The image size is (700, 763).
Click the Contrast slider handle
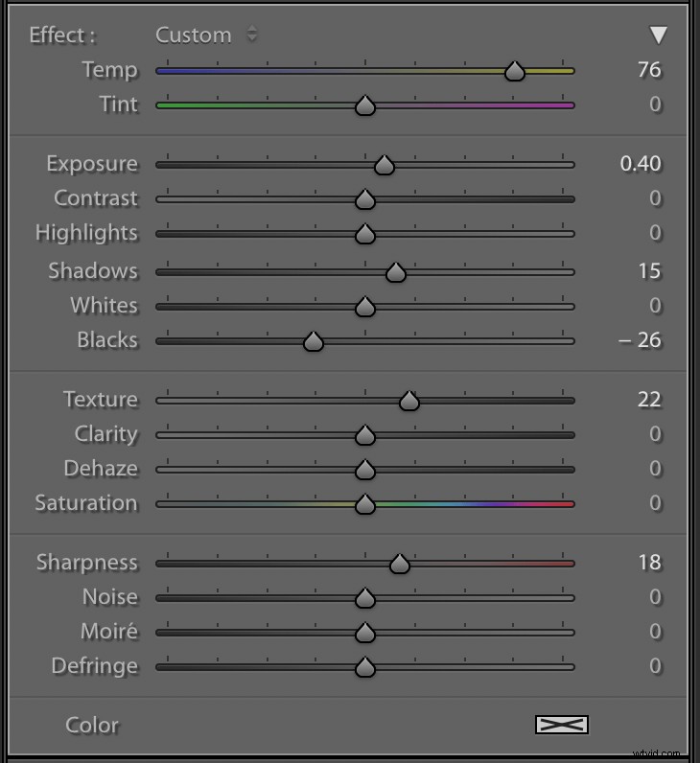364,199
